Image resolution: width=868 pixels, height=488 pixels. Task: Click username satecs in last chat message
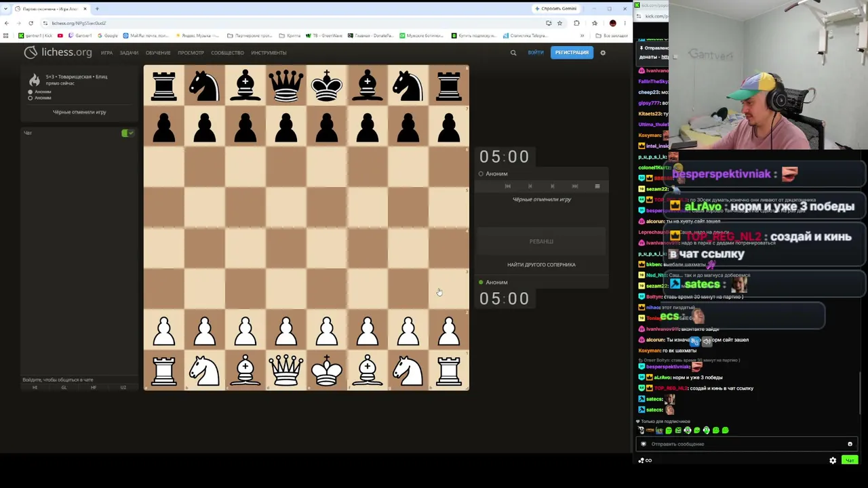click(654, 410)
